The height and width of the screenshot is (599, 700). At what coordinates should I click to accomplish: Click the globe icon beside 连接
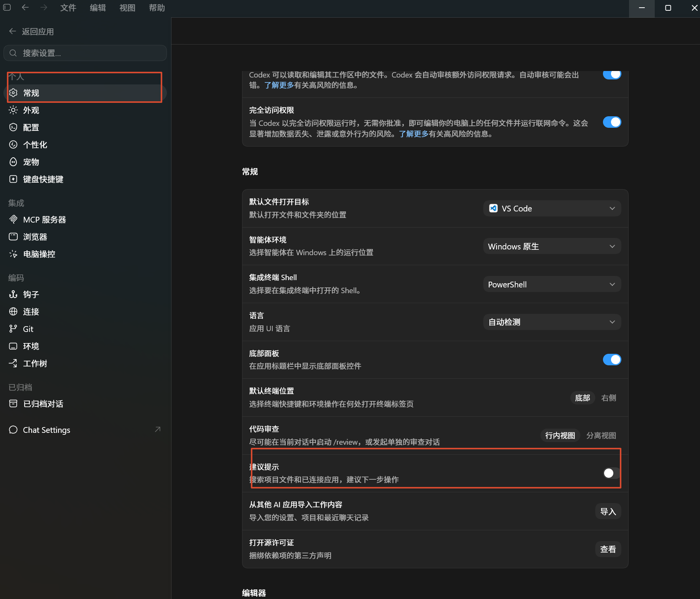(x=13, y=312)
